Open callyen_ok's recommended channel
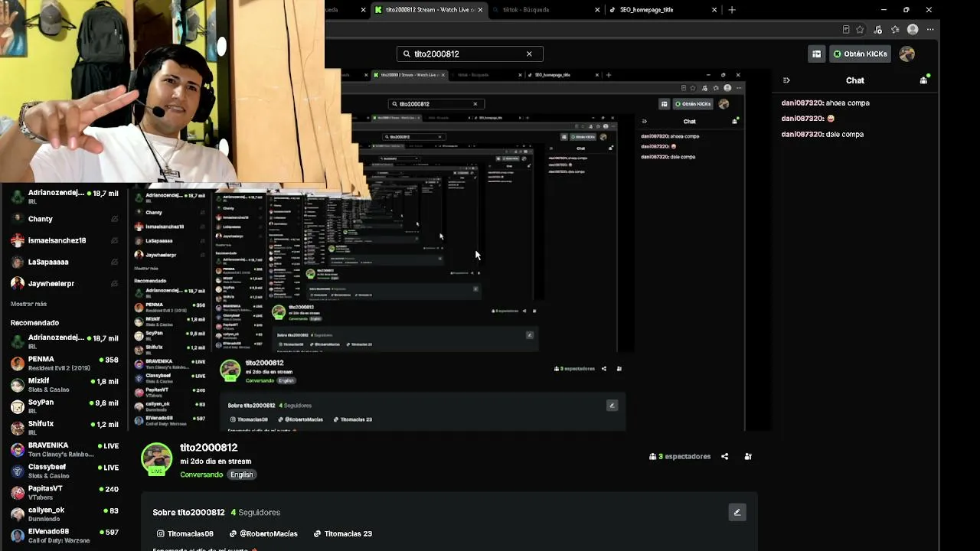Viewport: 980px width, 551px height. (x=65, y=514)
